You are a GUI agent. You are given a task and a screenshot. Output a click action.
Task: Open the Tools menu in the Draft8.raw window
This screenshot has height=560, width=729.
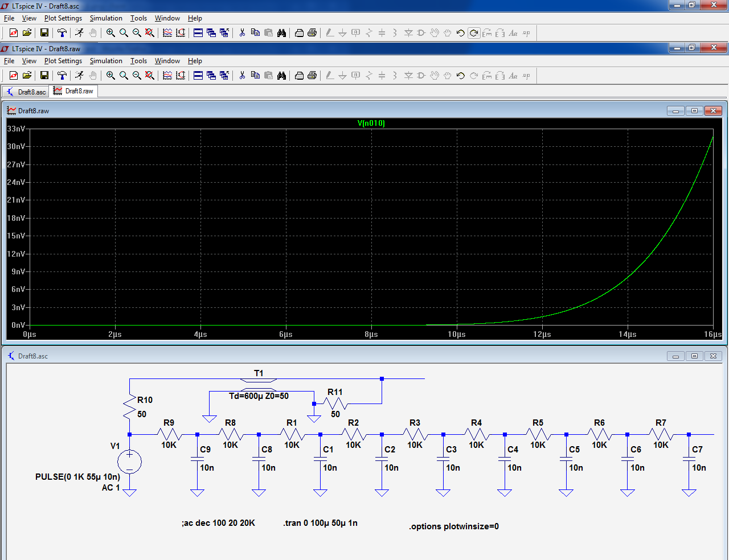tap(138, 61)
